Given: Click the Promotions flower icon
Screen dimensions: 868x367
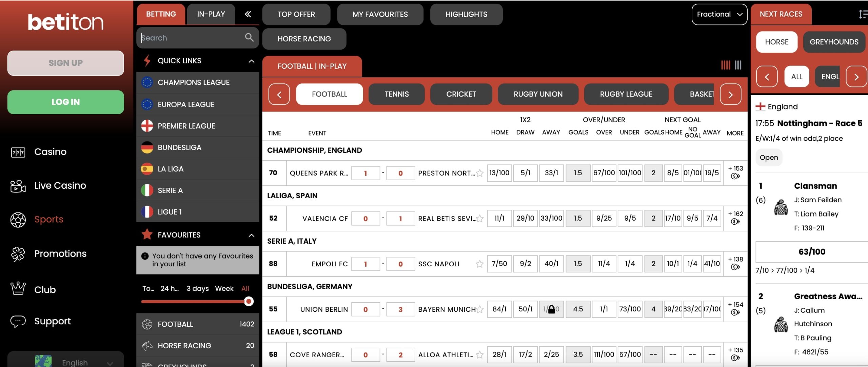Looking at the screenshot, I should 18,254.
